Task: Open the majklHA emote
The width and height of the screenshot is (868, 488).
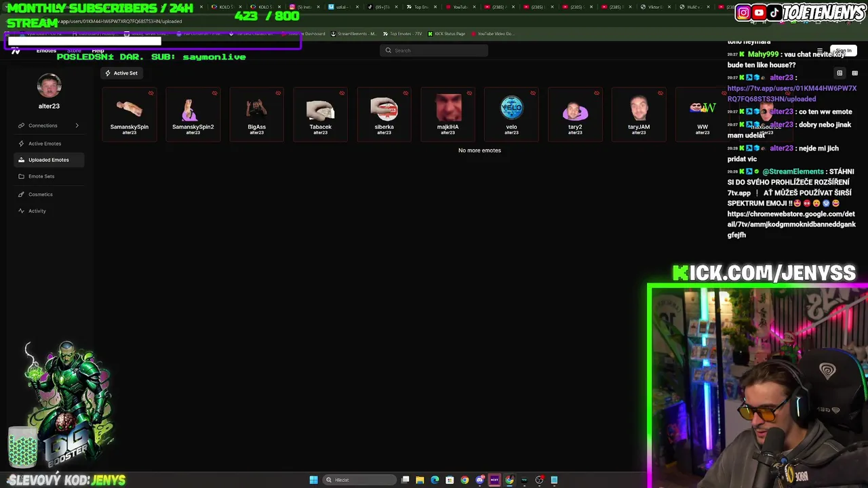Action: 448,114
